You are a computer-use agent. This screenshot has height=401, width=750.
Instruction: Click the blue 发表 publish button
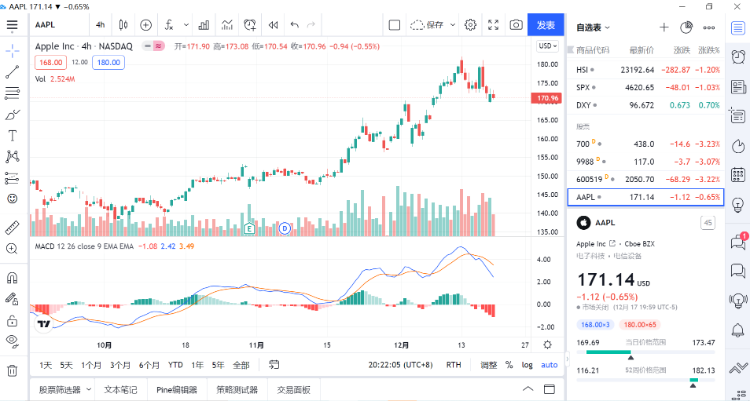click(x=546, y=24)
